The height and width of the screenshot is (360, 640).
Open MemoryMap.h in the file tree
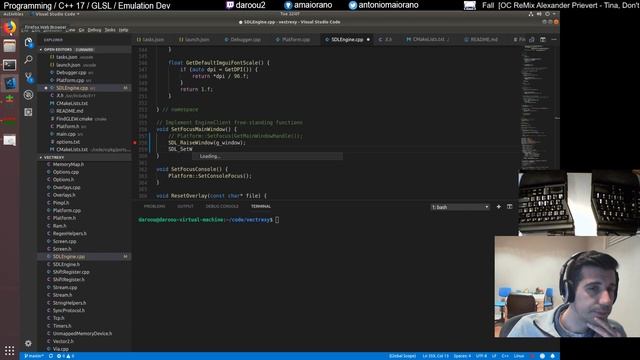(x=68, y=164)
